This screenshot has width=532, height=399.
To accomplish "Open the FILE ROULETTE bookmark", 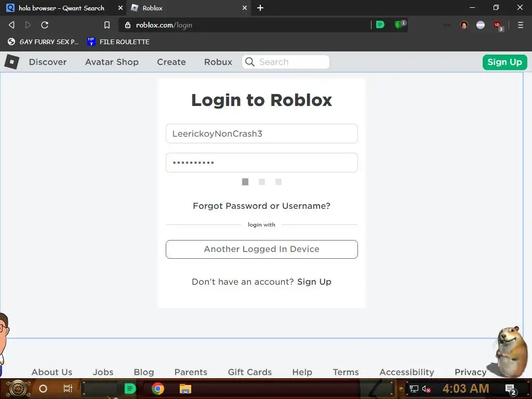I will (118, 42).
